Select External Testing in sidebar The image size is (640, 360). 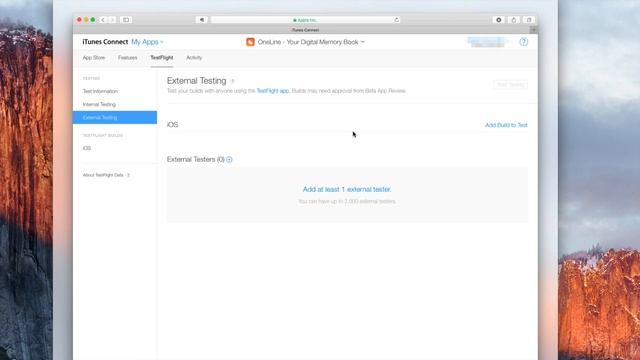tap(115, 118)
